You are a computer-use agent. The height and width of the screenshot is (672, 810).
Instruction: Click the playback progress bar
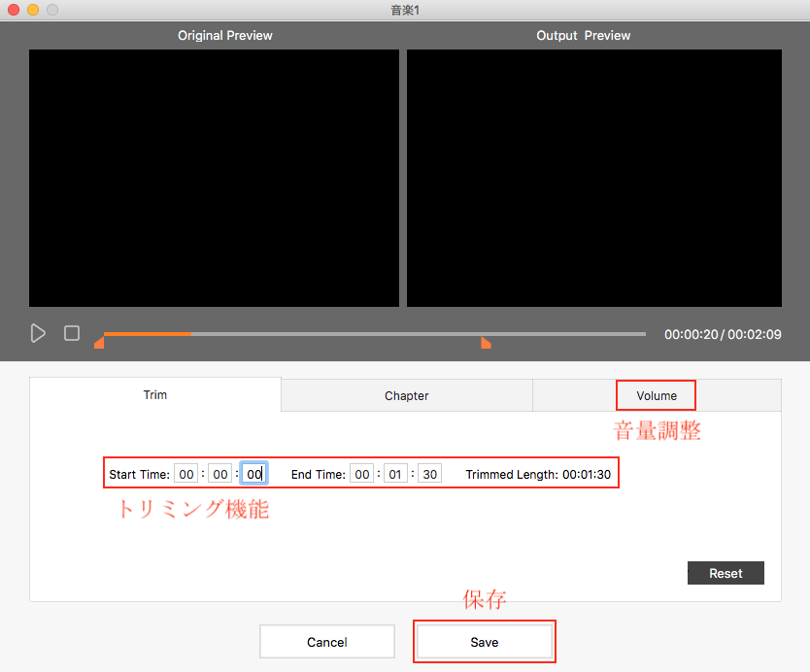click(x=375, y=334)
